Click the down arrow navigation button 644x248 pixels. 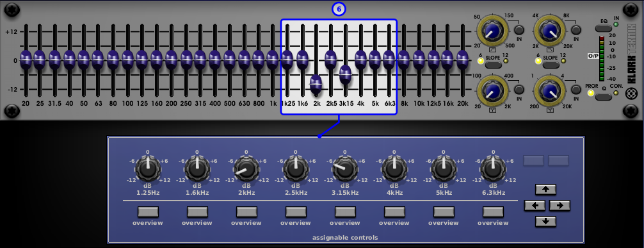545,221
